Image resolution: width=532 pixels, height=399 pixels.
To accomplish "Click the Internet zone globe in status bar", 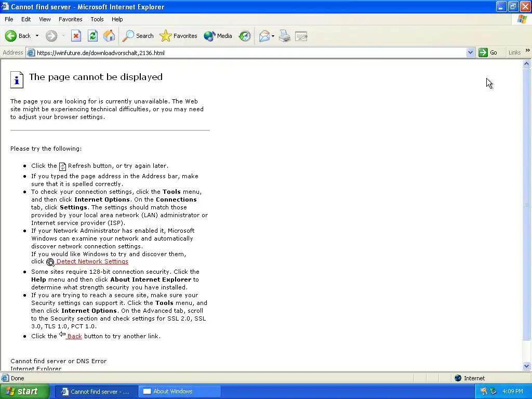I will click(458, 378).
